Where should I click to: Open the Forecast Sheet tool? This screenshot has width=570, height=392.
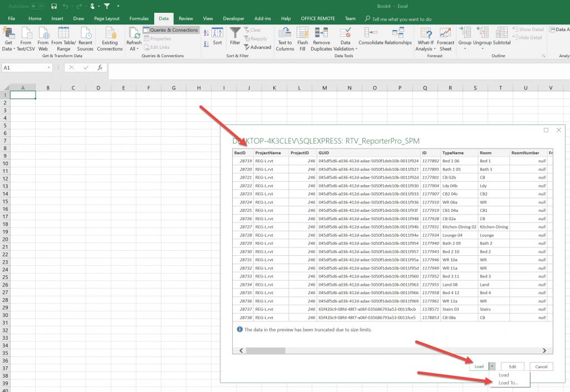tap(445, 33)
